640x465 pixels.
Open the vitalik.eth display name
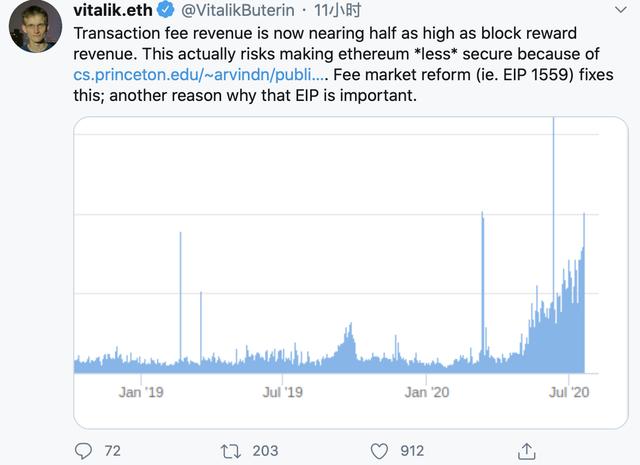tap(111, 10)
